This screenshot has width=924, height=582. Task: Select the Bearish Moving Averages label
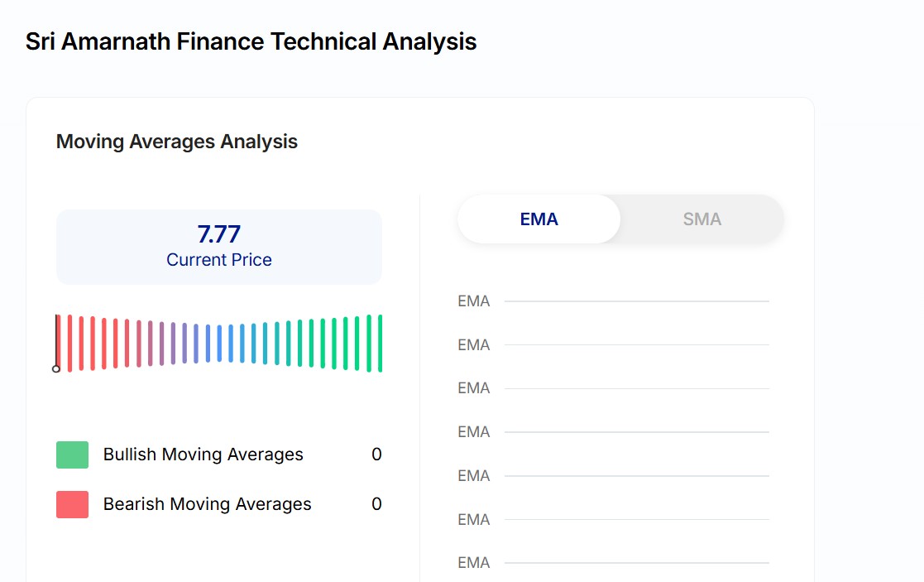point(207,504)
